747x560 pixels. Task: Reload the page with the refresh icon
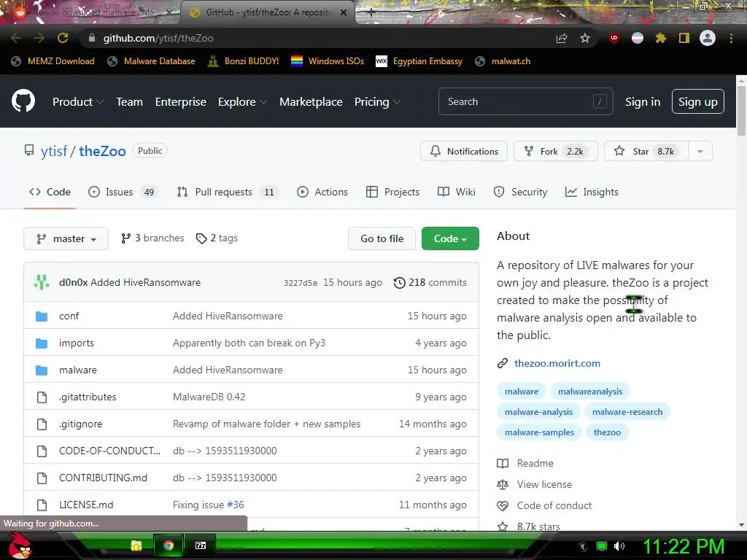click(x=63, y=38)
